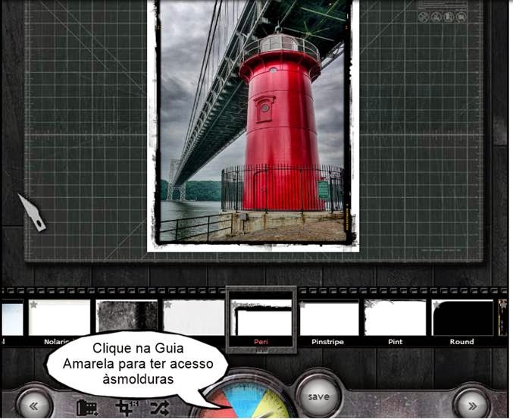Favorite star on the Nolaric frame
This screenshot has width=513, height=420.
(33, 305)
